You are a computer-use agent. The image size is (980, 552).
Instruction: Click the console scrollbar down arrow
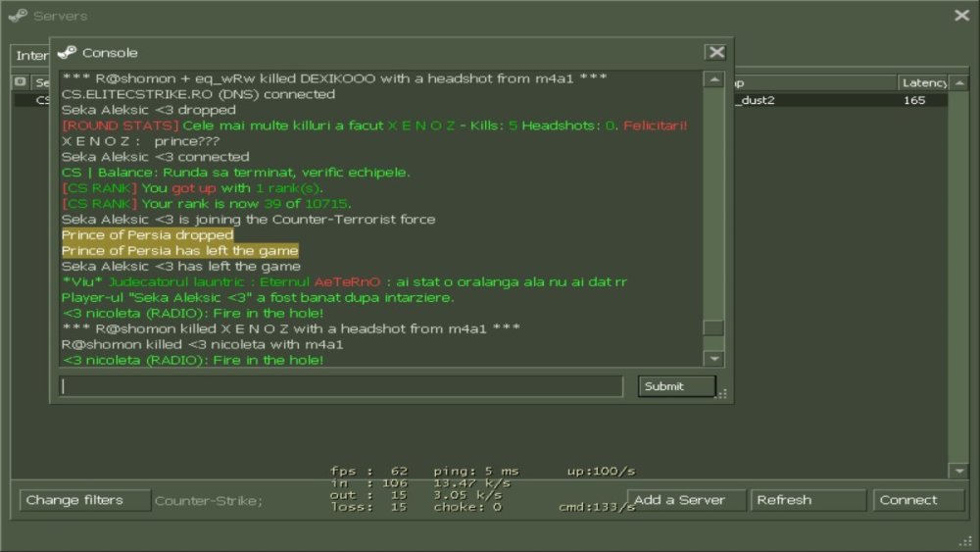click(713, 359)
